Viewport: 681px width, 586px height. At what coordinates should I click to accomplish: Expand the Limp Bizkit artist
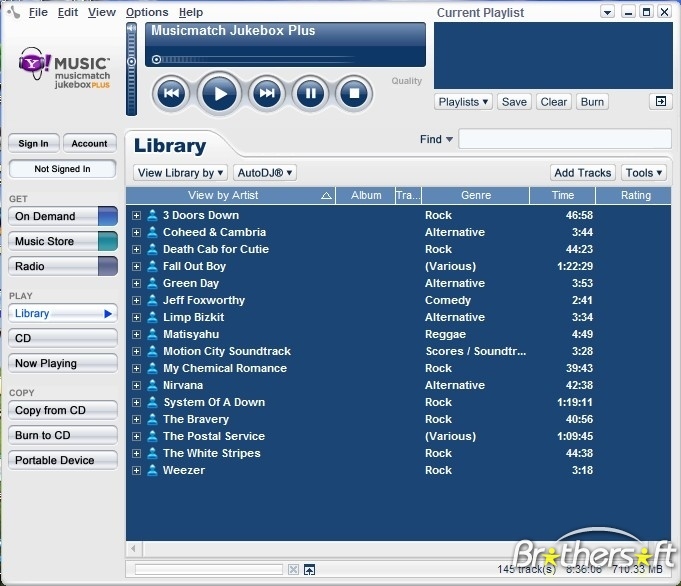136,317
